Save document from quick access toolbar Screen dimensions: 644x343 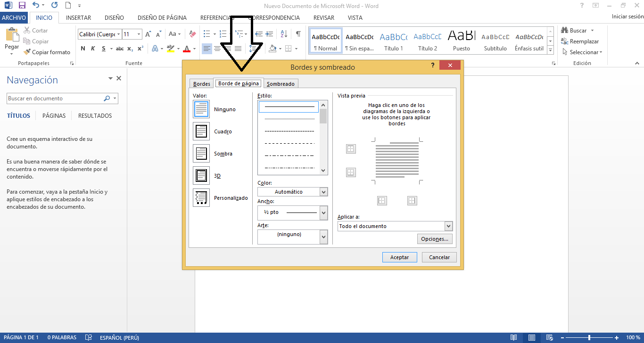(22, 6)
